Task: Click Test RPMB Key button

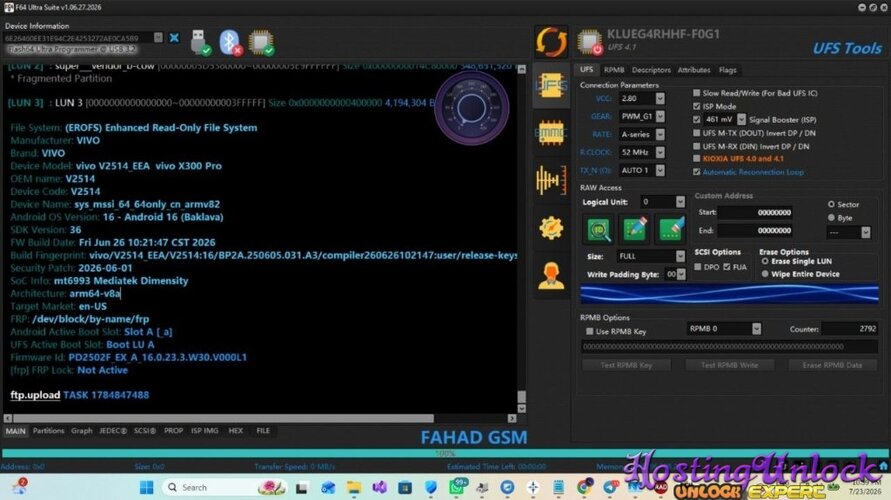Action: click(626, 365)
